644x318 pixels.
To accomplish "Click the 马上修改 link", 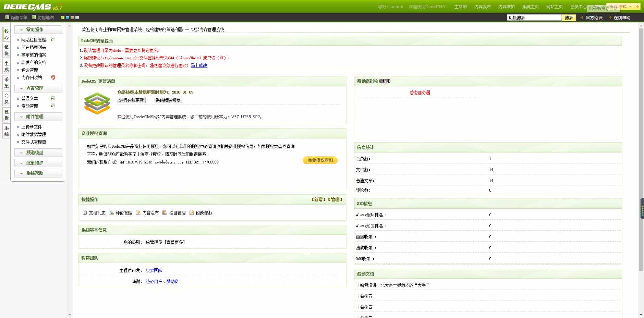I will pos(199,65).
